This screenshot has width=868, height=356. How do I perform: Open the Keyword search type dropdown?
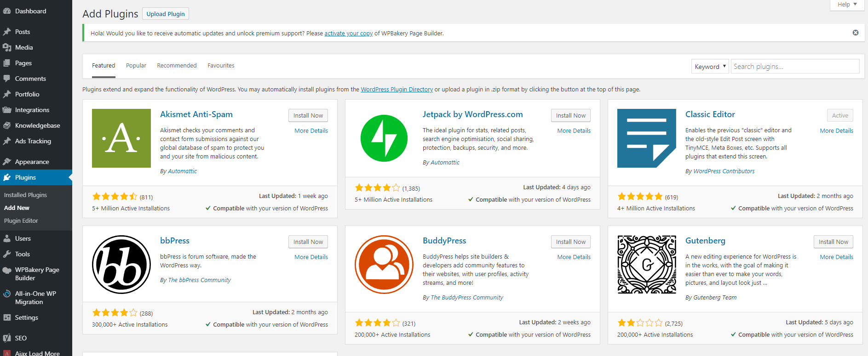710,66
